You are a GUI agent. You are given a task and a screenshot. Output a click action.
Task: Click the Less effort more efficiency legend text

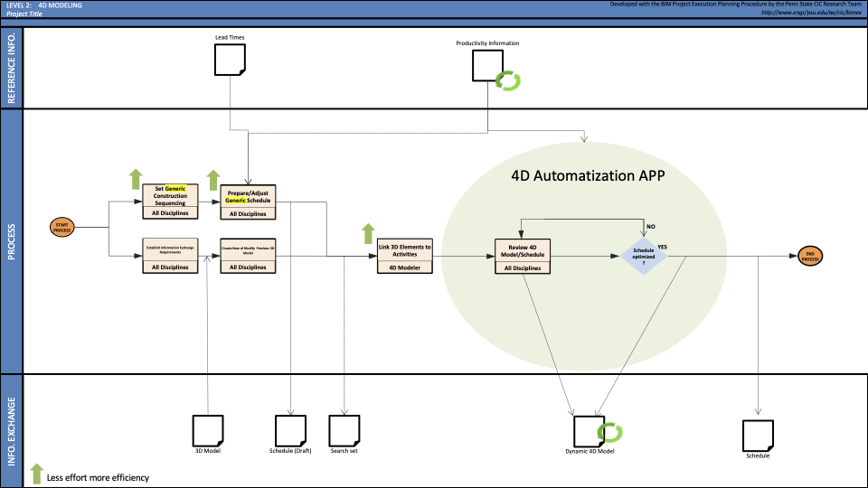point(98,477)
